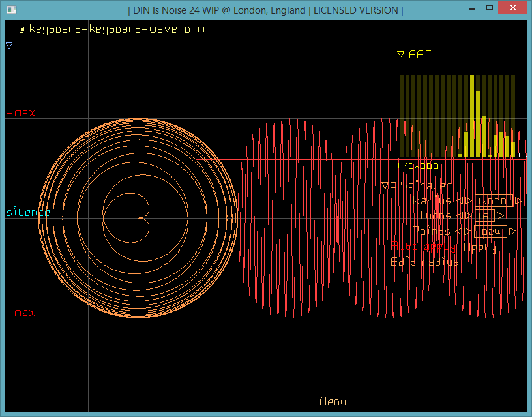Screen dimensions: 532x417
Task: Open the Menu at the bottom
Action: click(x=333, y=402)
